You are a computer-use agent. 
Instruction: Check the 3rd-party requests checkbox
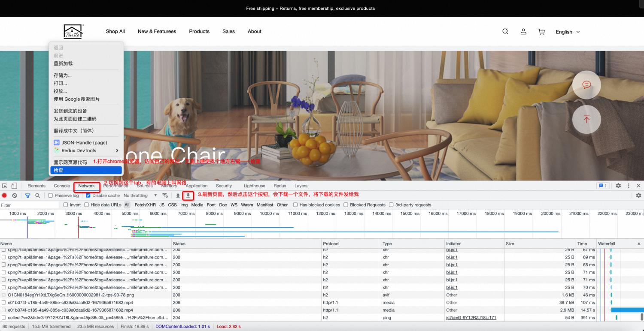point(391,205)
